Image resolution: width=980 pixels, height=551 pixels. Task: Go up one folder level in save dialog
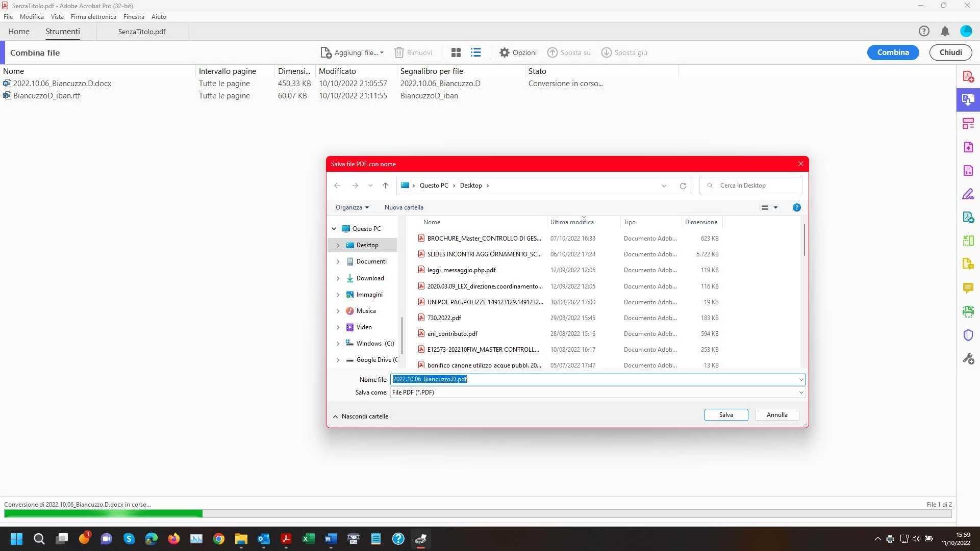tap(385, 186)
